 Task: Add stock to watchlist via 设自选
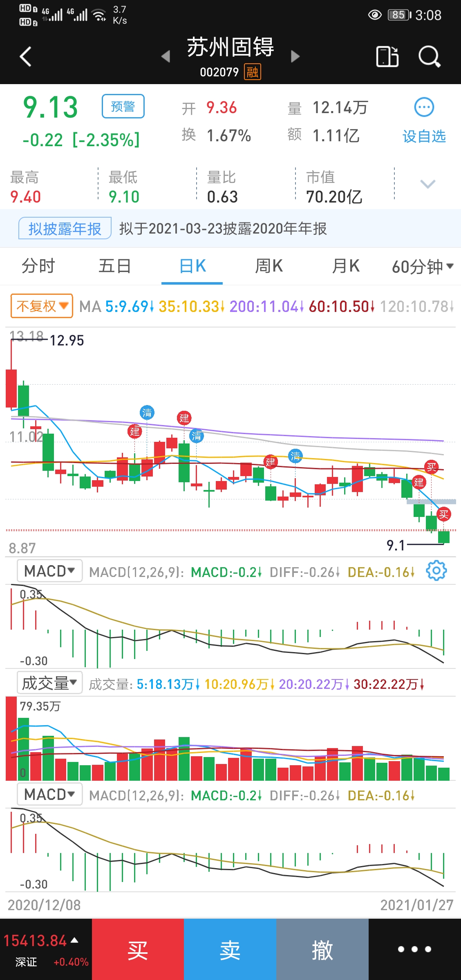click(x=424, y=136)
